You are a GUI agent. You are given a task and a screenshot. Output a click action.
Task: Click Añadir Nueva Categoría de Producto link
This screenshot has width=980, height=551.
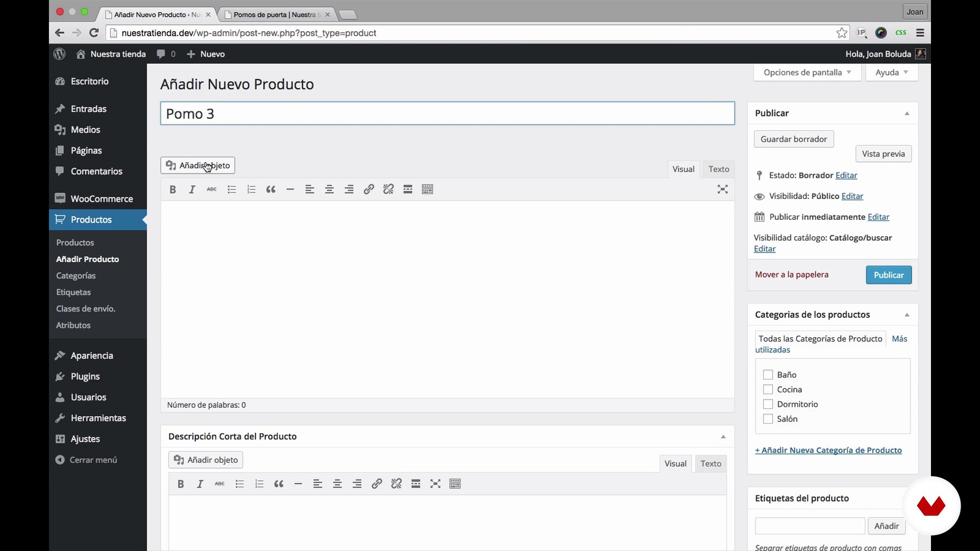[x=828, y=450]
